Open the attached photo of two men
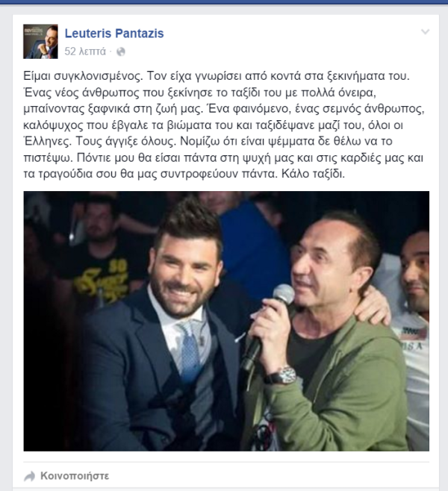448x491 pixels. tap(226, 321)
